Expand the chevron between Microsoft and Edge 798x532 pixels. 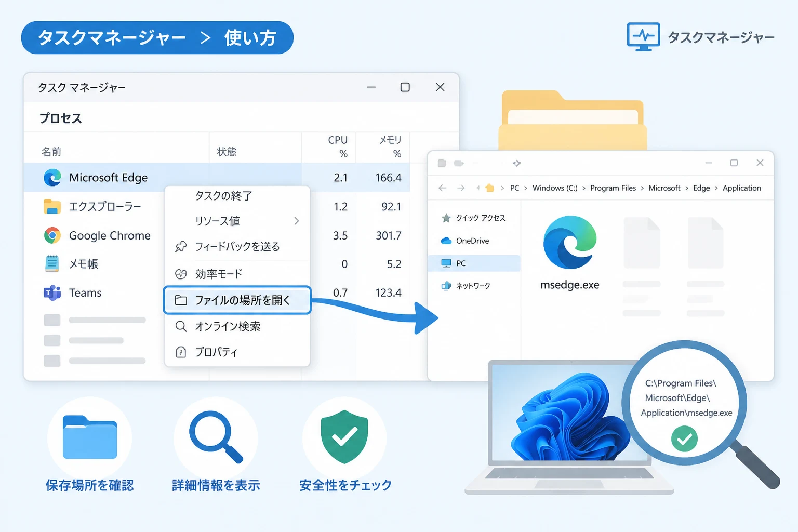tap(687, 188)
